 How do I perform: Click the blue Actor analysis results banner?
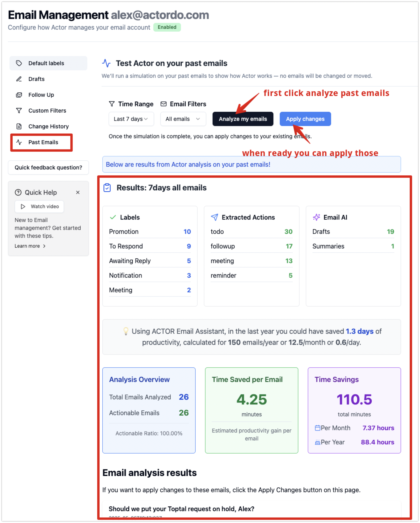click(x=252, y=164)
